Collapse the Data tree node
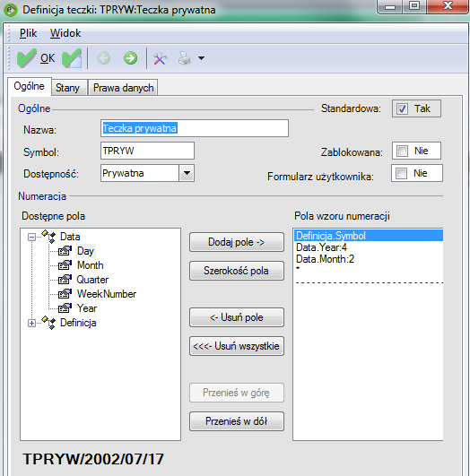This screenshot has height=476, width=470. [x=31, y=237]
